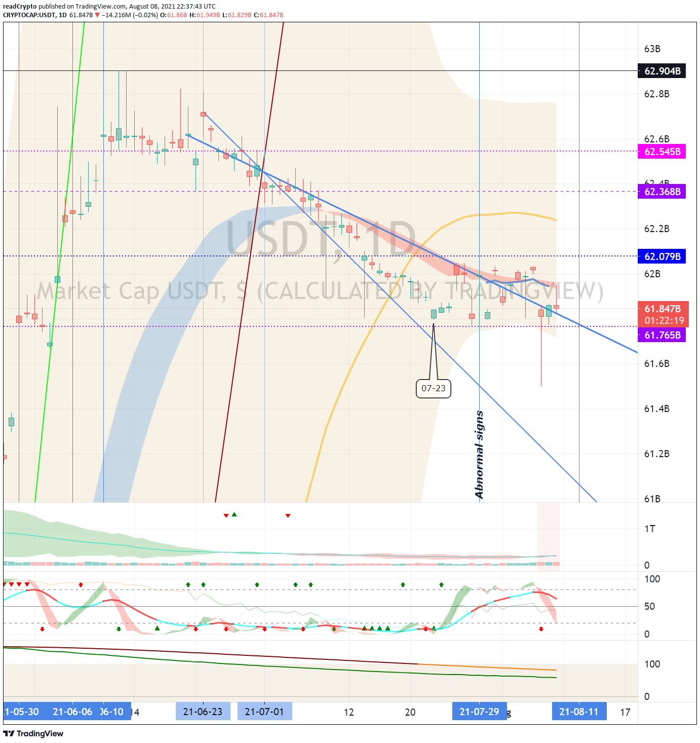Click the O:61.86B open value

click(x=174, y=15)
